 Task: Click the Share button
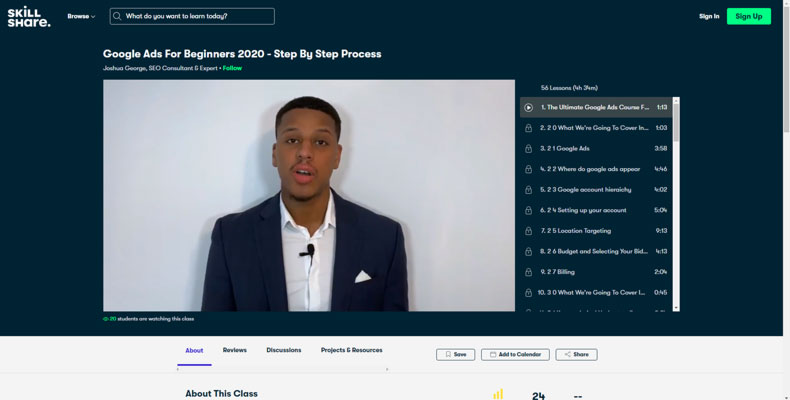(576, 355)
